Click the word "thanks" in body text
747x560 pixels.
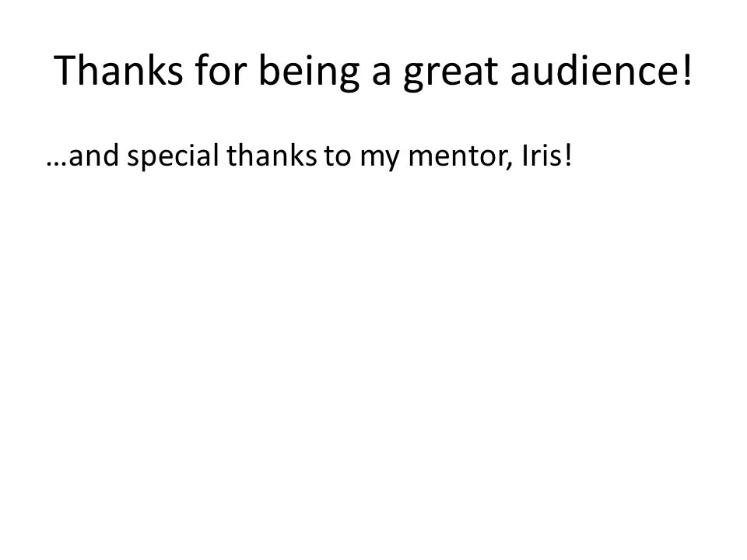(x=272, y=156)
